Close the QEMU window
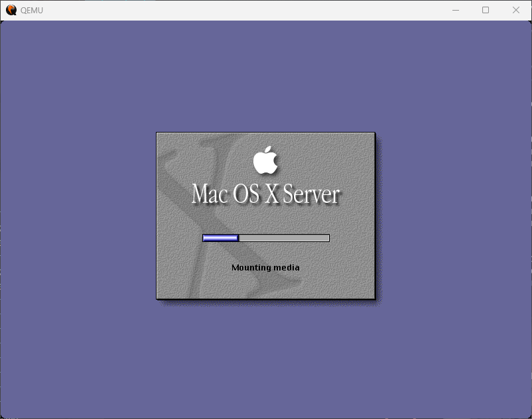The image size is (532, 419). point(516,10)
